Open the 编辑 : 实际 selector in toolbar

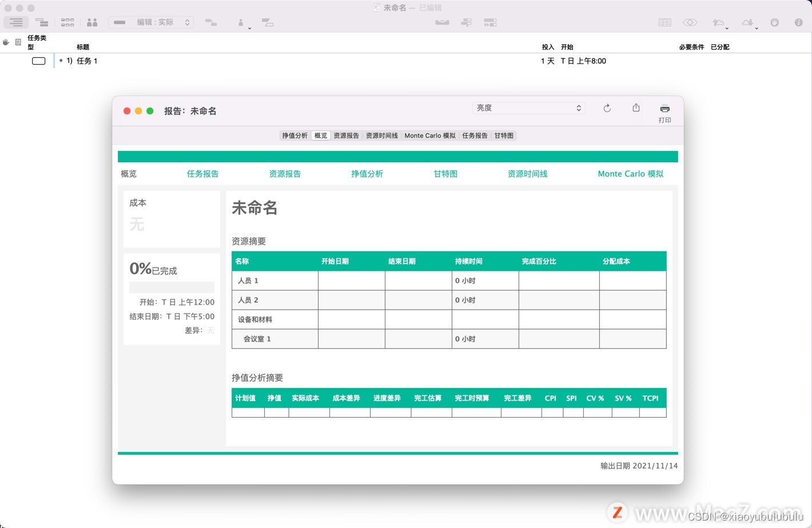(151, 22)
